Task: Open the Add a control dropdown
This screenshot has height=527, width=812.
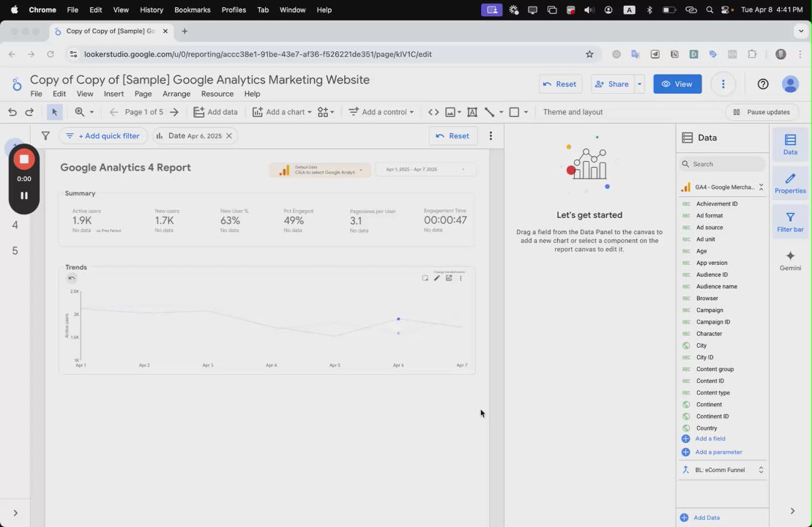Action: (x=381, y=112)
